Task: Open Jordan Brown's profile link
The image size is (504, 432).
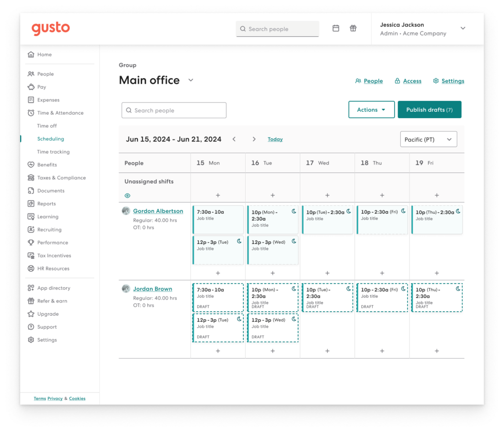Action: click(x=153, y=289)
